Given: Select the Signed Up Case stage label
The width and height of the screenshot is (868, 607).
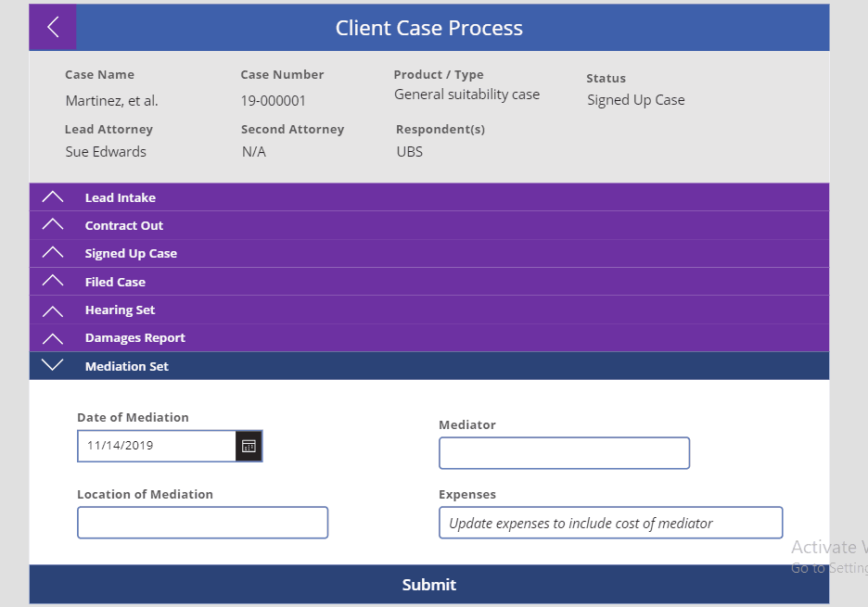Looking at the screenshot, I should point(131,253).
